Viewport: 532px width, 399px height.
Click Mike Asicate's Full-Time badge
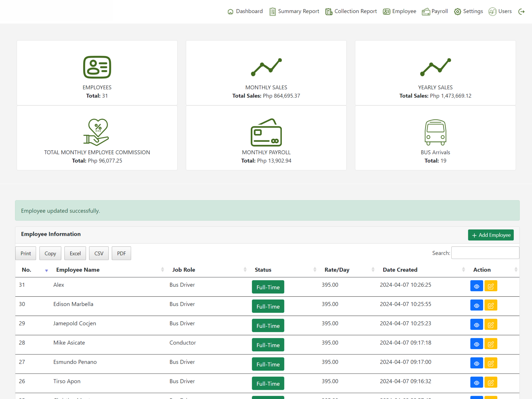tap(268, 345)
